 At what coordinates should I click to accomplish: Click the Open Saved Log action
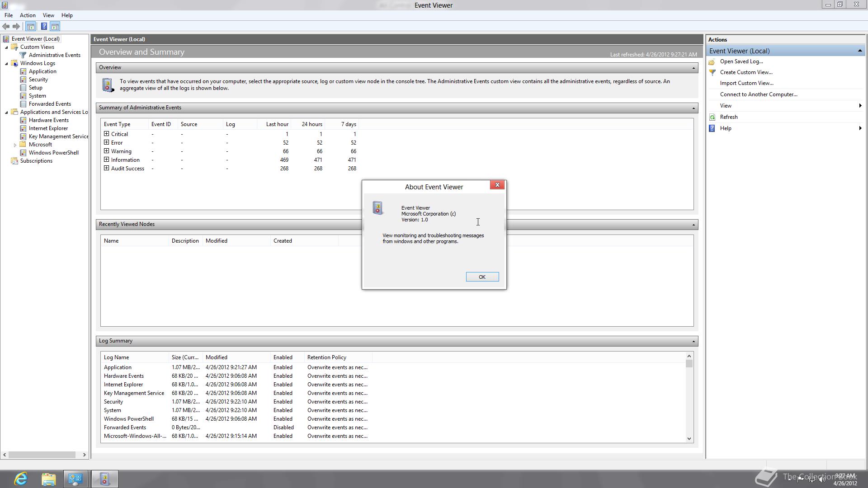741,61
